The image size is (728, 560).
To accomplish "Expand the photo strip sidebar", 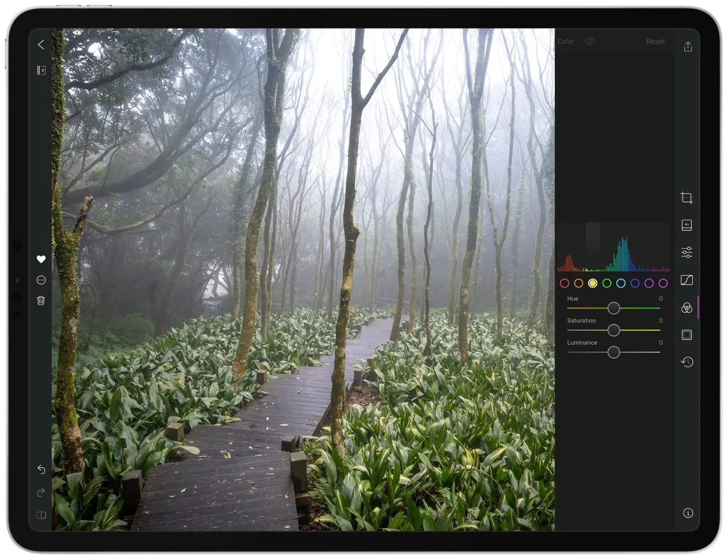I will coord(41,70).
